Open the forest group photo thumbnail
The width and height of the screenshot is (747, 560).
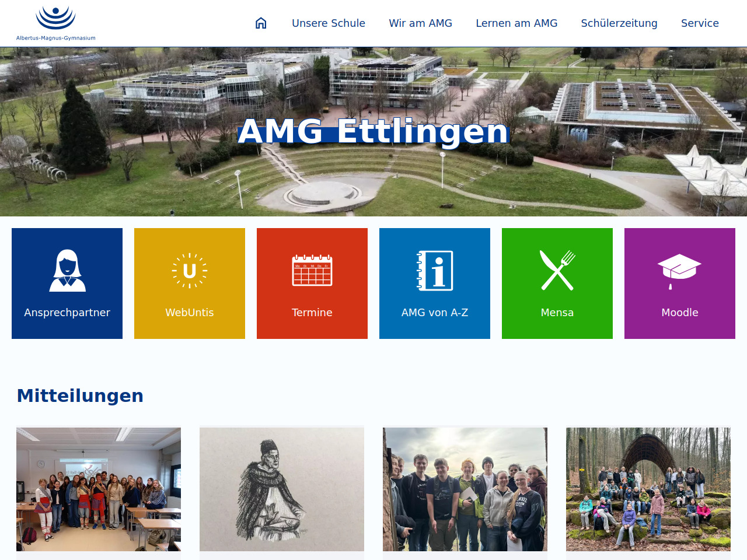click(x=648, y=489)
